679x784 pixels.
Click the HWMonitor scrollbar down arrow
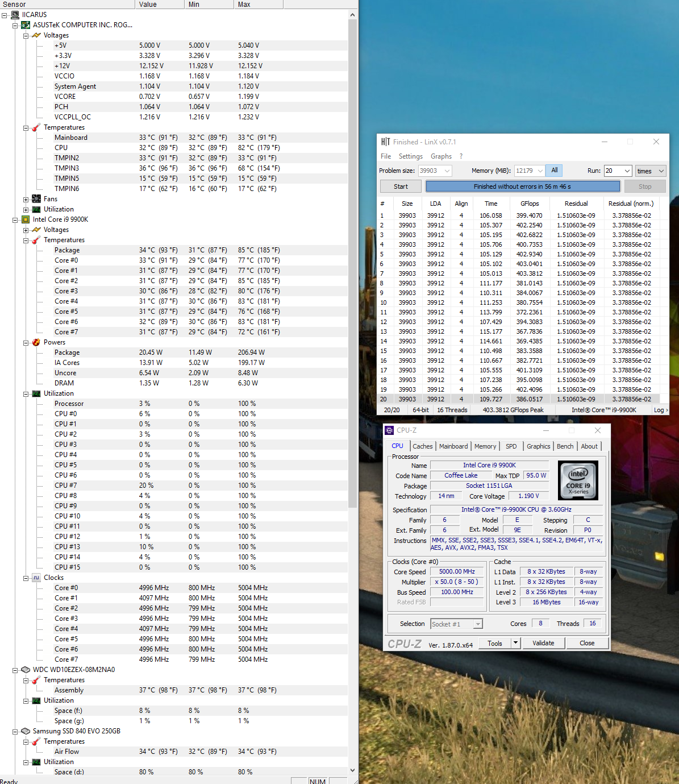[x=352, y=770]
